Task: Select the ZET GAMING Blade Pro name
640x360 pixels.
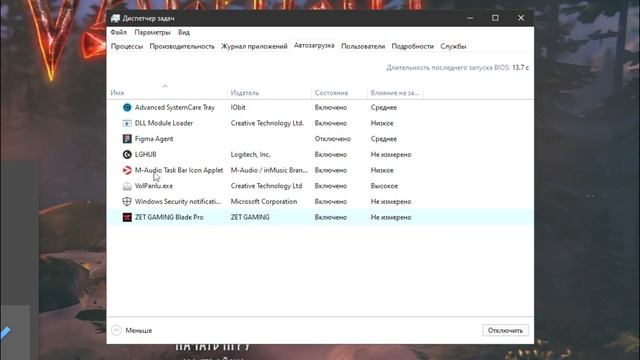Action: [169, 217]
